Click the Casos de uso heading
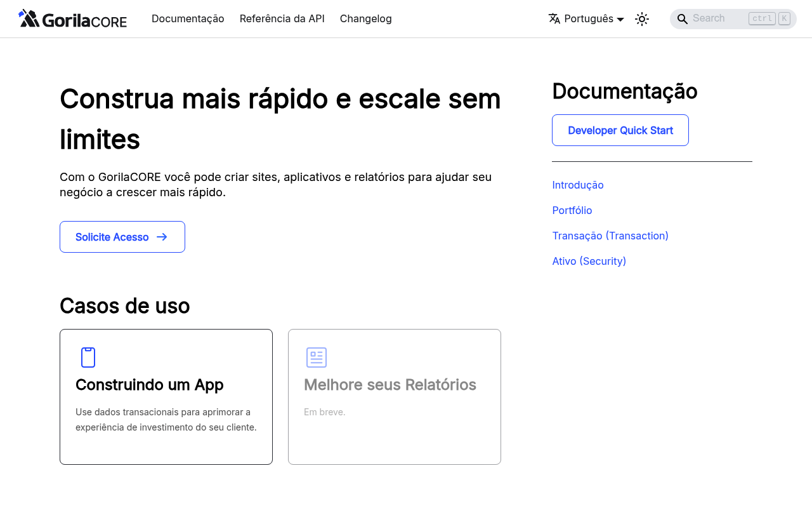The image size is (812, 508). point(125,306)
